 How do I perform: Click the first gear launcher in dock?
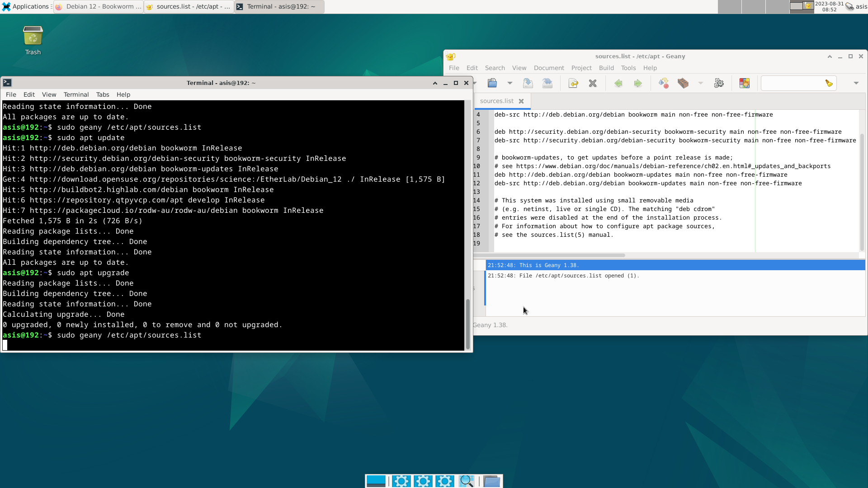click(x=401, y=481)
